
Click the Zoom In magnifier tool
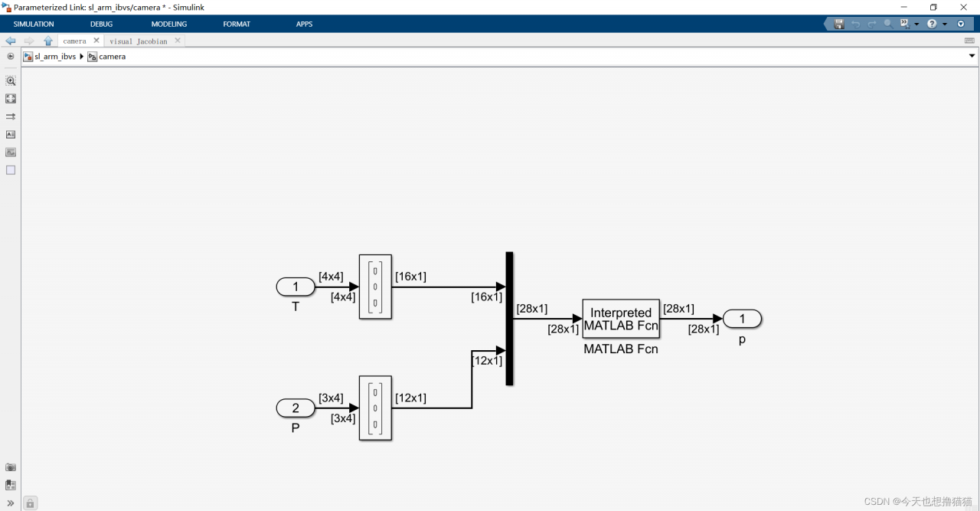11,80
